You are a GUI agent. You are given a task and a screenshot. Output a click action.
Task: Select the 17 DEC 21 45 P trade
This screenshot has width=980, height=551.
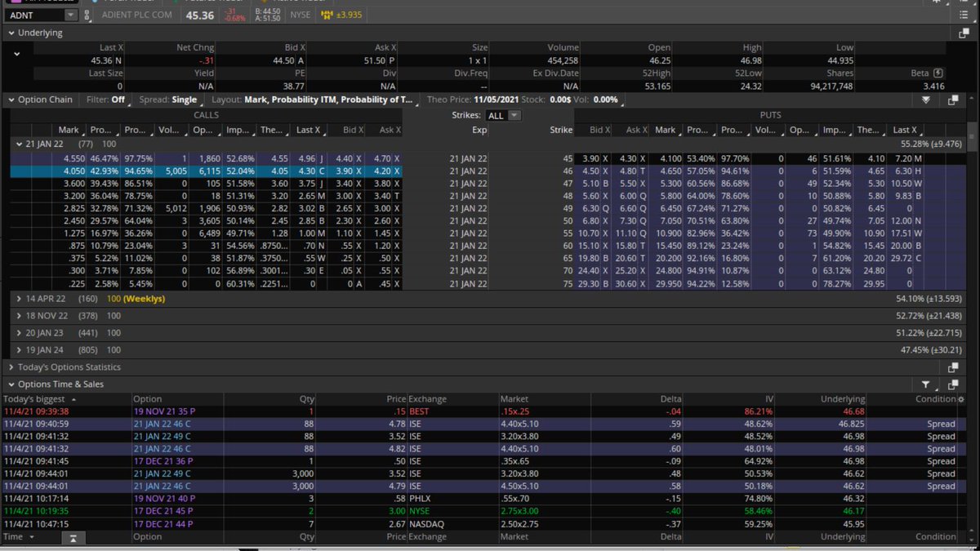click(480, 511)
